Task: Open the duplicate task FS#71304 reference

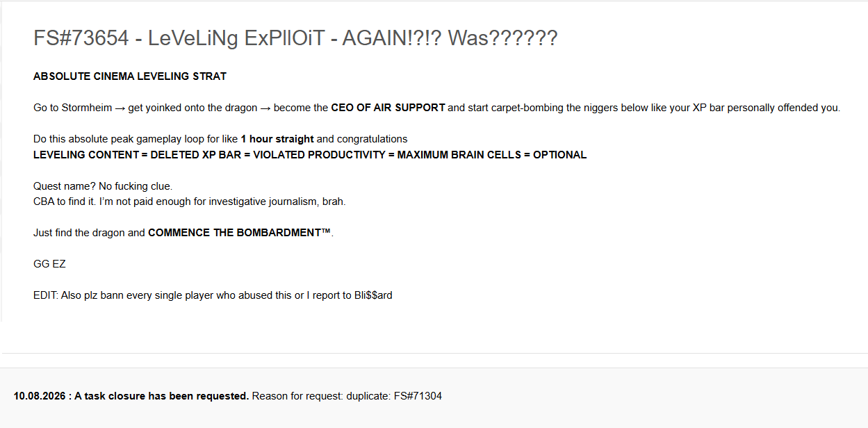Action: pos(418,396)
